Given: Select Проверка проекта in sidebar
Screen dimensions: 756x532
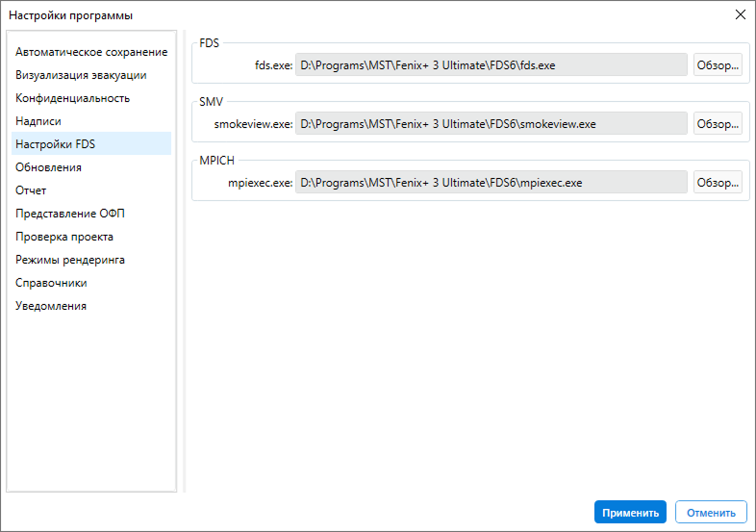Looking at the screenshot, I should pyautogui.click(x=91, y=237).
